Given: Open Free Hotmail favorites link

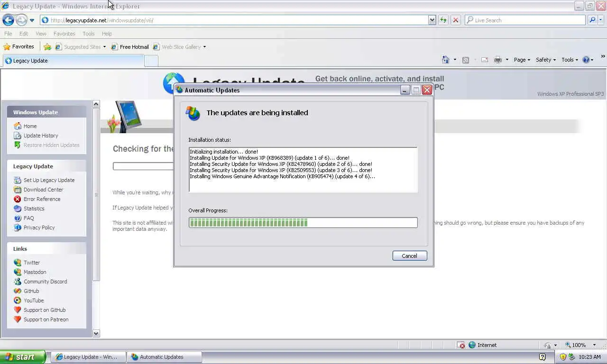Looking at the screenshot, I should pos(130,46).
